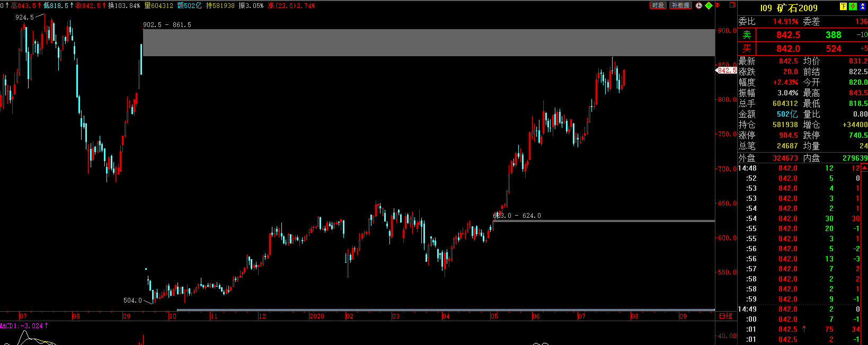Click 涨(22.5)2.74% in the top info bar
The height and width of the screenshot is (345, 868).
291,6
